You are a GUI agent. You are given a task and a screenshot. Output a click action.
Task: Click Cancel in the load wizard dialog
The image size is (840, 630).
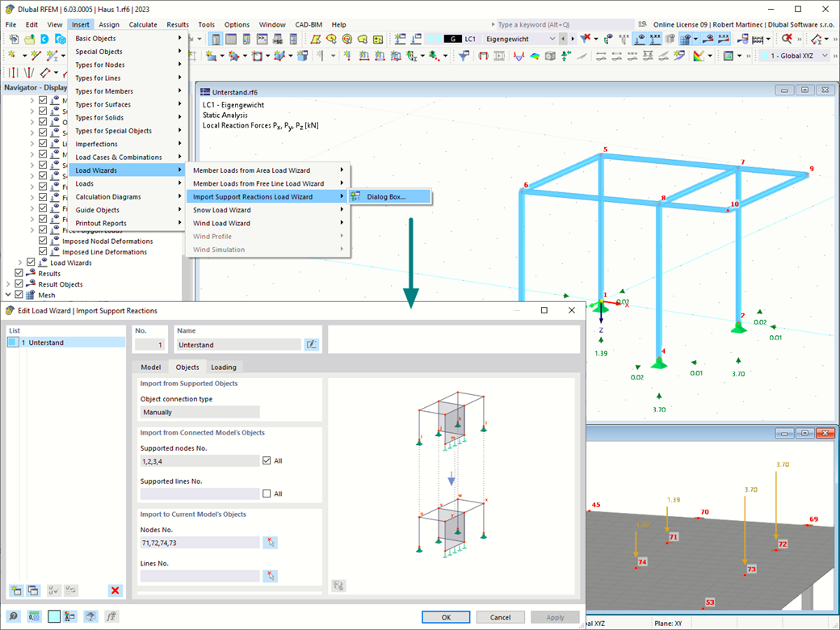[x=500, y=617]
